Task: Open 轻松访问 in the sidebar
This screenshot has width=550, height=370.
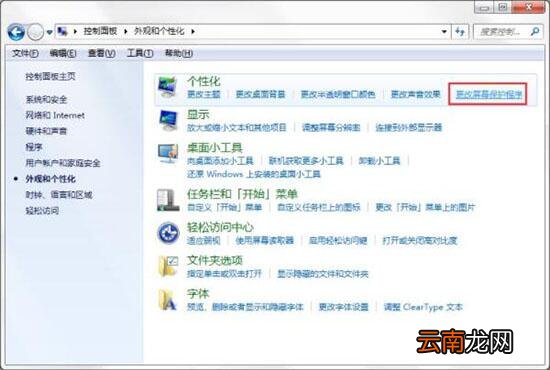Action: pos(42,210)
